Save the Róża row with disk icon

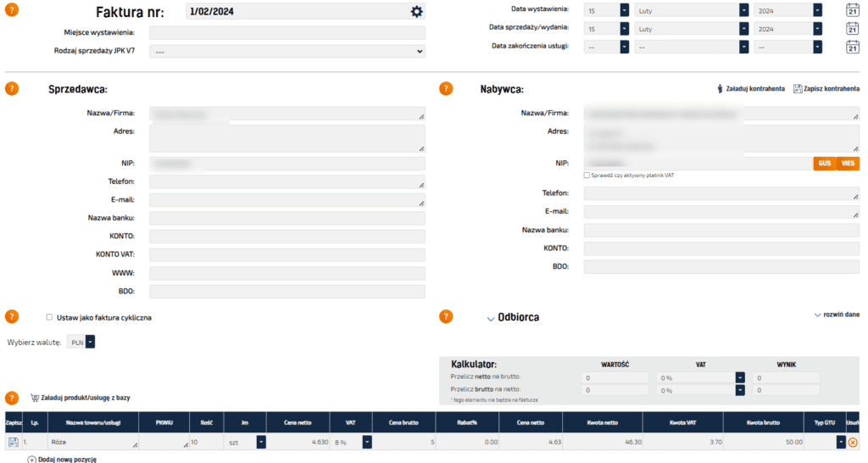(13, 442)
